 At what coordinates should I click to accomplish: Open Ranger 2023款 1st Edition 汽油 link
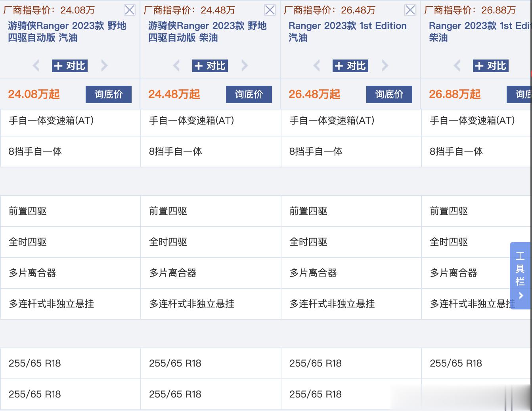(348, 32)
